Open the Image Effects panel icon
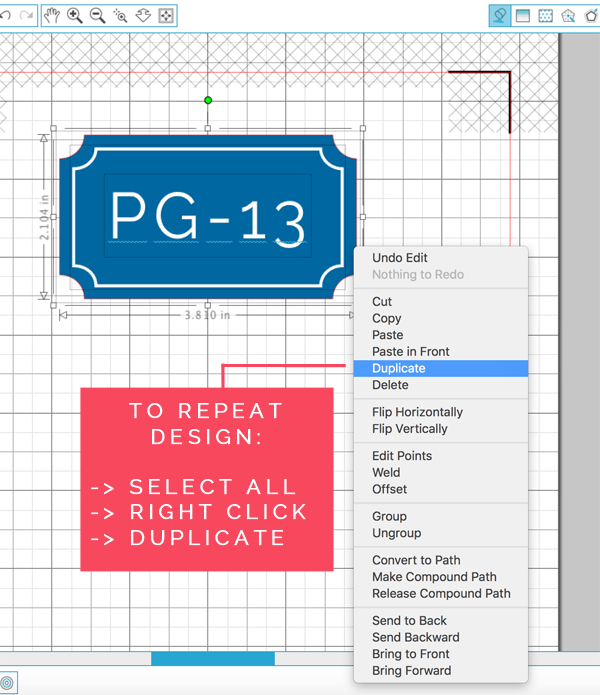This screenshot has height=695, width=600. tap(568, 16)
